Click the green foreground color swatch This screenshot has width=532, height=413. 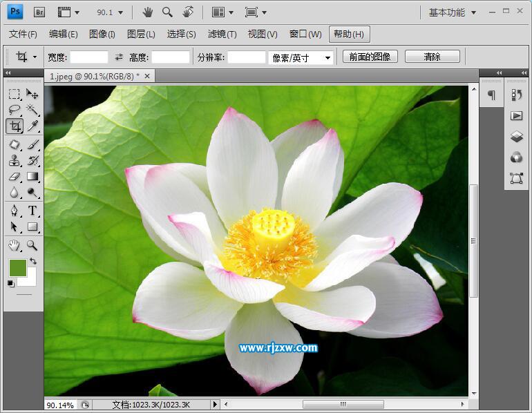pyautogui.click(x=18, y=268)
